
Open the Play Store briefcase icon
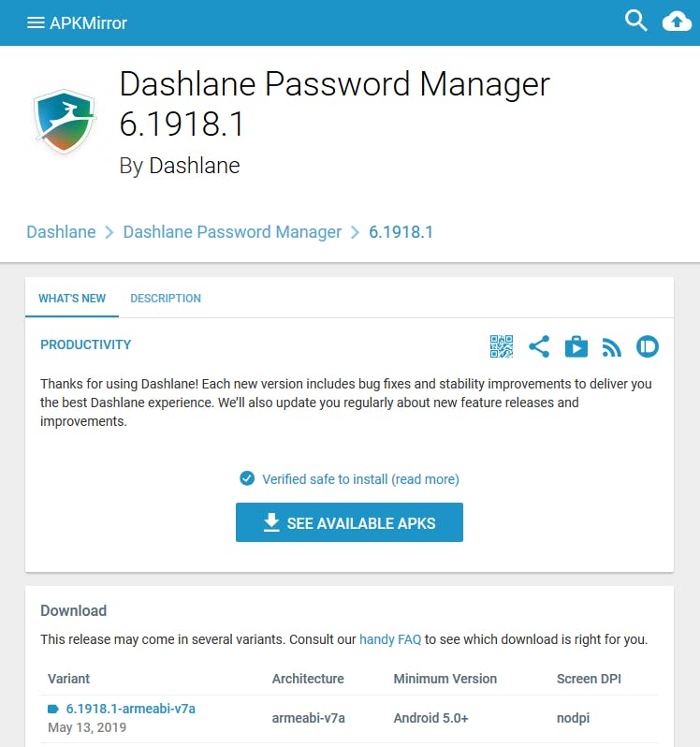[576, 346]
